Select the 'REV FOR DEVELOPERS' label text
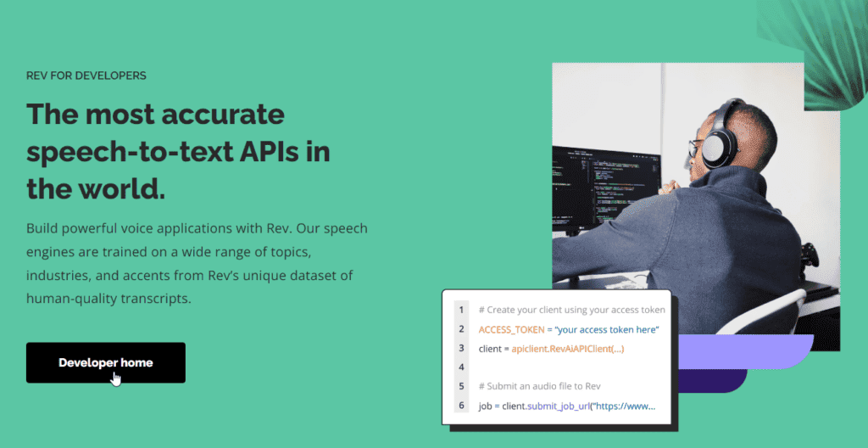The height and width of the screenshot is (448, 868). 86,76
